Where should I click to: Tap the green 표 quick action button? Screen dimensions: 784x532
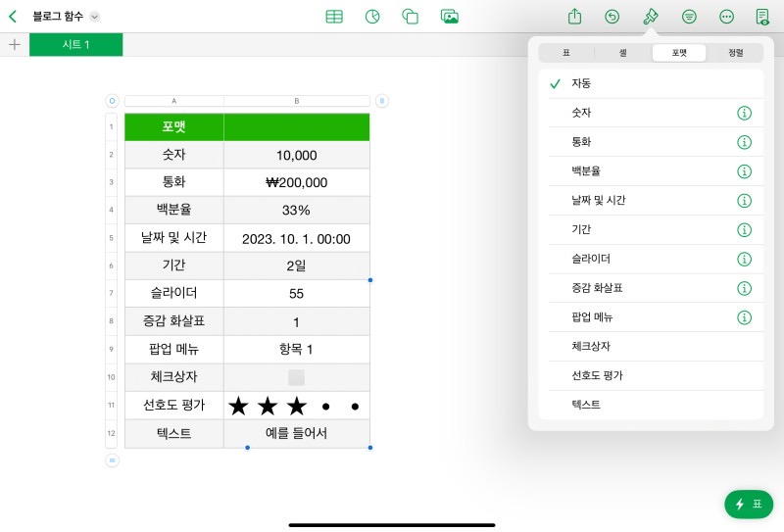(x=749, y=504)
